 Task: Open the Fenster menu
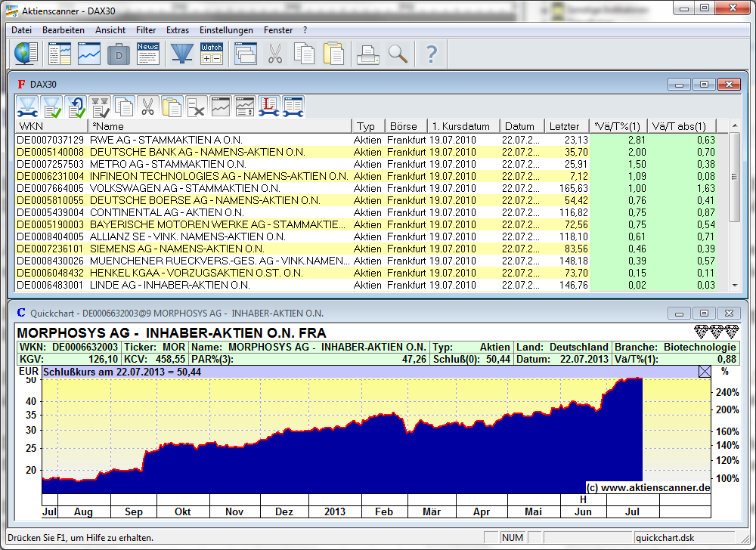pos(278,30)
